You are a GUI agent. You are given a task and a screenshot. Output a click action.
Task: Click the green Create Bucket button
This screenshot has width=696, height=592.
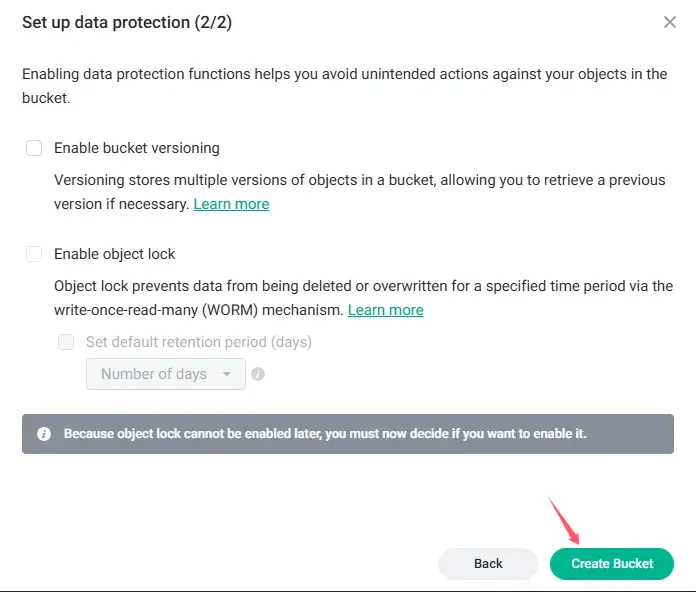612,563
